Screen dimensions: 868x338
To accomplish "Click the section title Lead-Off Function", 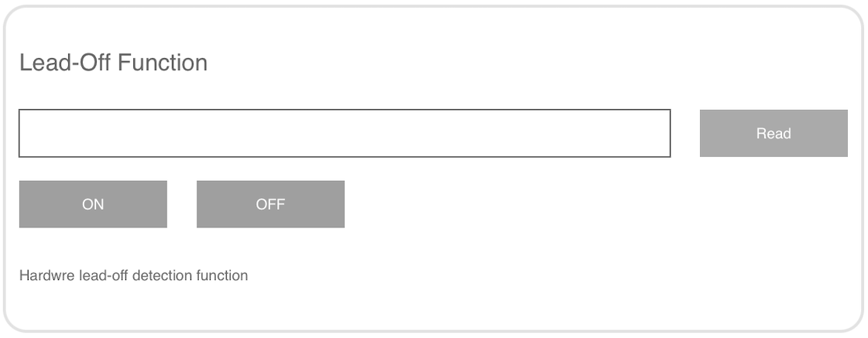I will pos(113,63).
